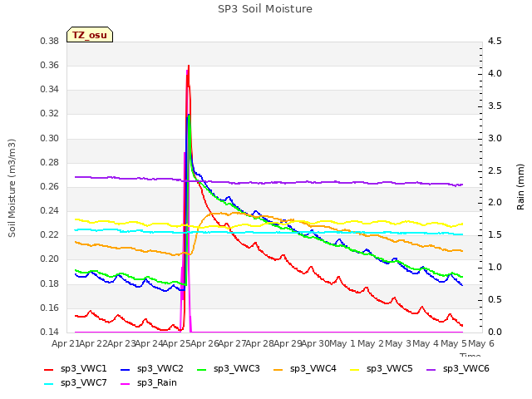532x399 pixels.
Task: Click the yellow sp3_VWC5 legend swatch
Action: tap(355, 369)
